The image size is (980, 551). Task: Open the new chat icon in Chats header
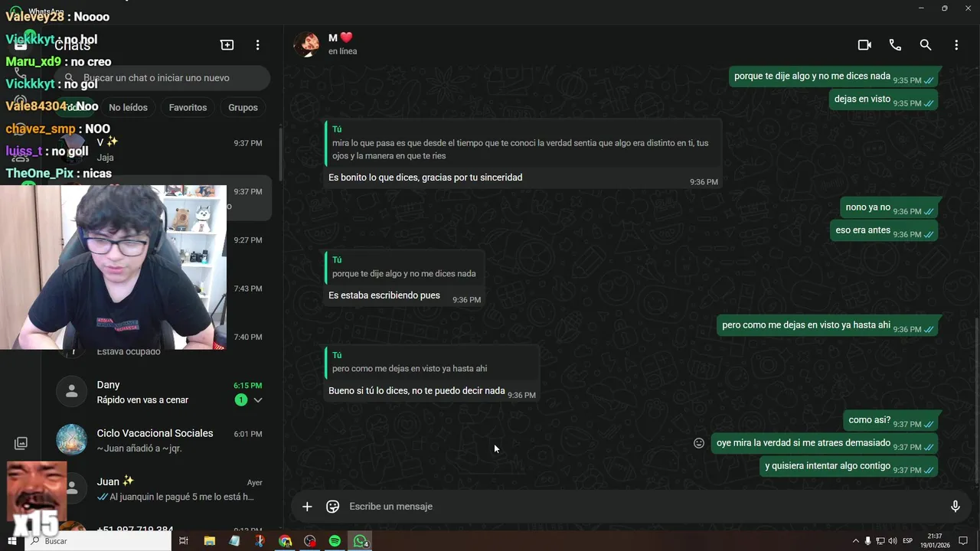(227, 45)
